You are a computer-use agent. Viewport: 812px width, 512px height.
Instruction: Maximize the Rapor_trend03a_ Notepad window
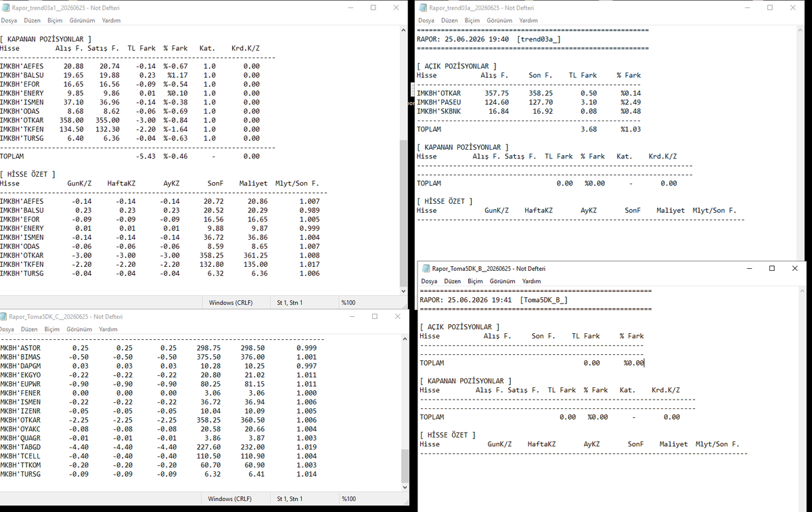tap(770, 7)
